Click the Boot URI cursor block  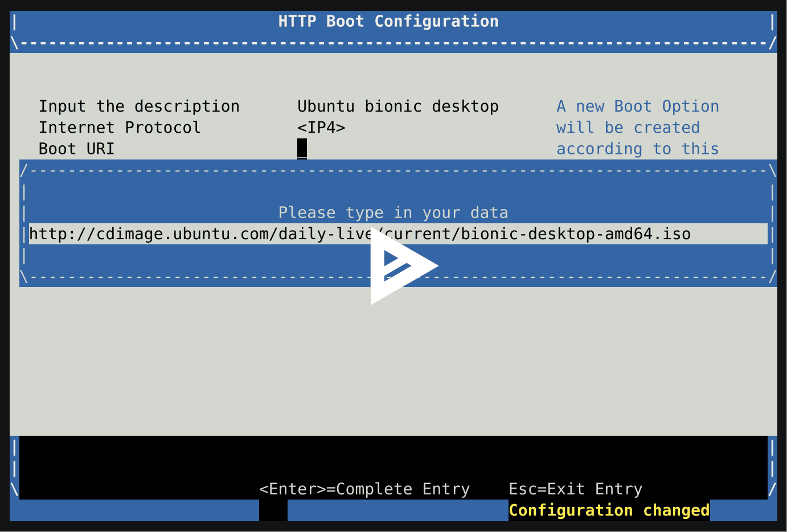click(302, 149)
